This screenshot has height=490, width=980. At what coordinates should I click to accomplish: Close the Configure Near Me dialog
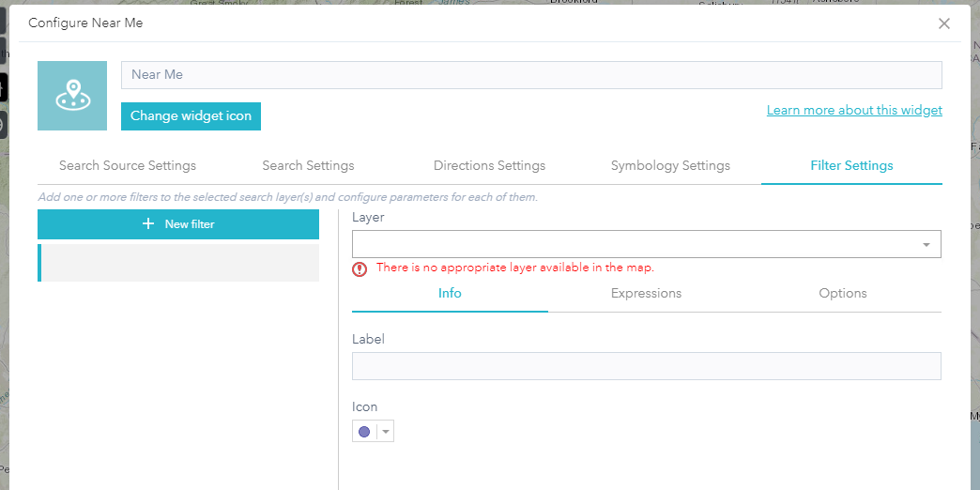point(944,23)
